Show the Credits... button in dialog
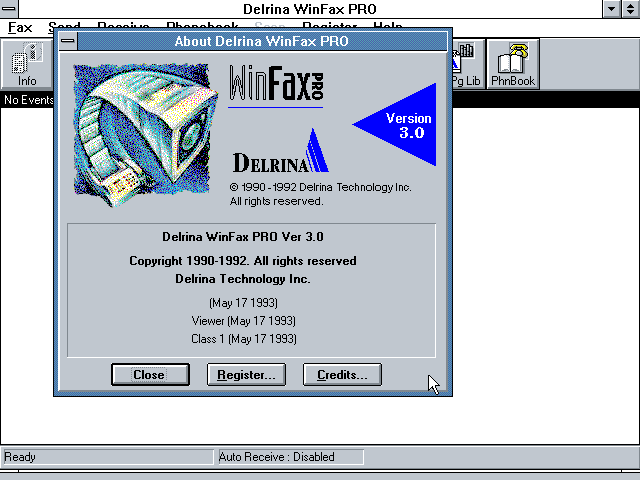This screenshot has width=640, height=480. pyautogui.click(x=342, y=374)
